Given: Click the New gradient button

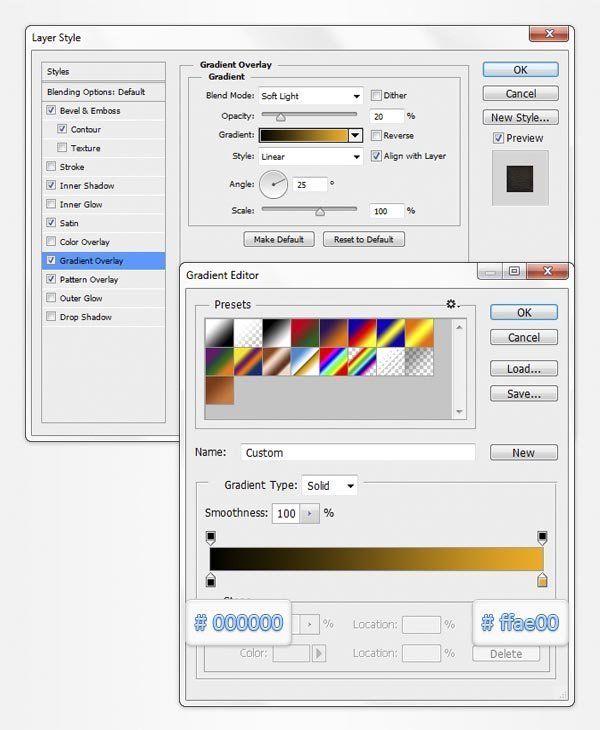Looking at the screenshot, I should click(x=524, y=453).
